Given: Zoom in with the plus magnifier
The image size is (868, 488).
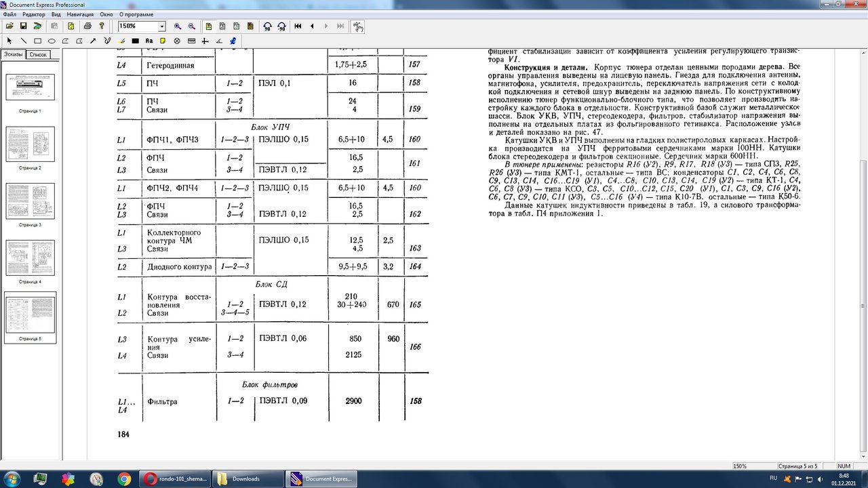Looking at the screenshot, I should pos(178,26).
